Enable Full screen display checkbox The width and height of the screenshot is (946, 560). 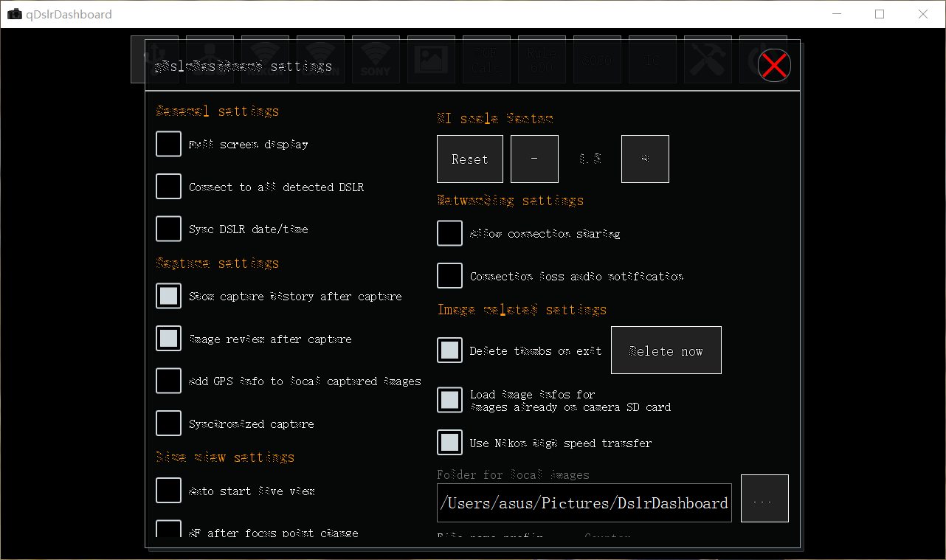coord(168,144)
